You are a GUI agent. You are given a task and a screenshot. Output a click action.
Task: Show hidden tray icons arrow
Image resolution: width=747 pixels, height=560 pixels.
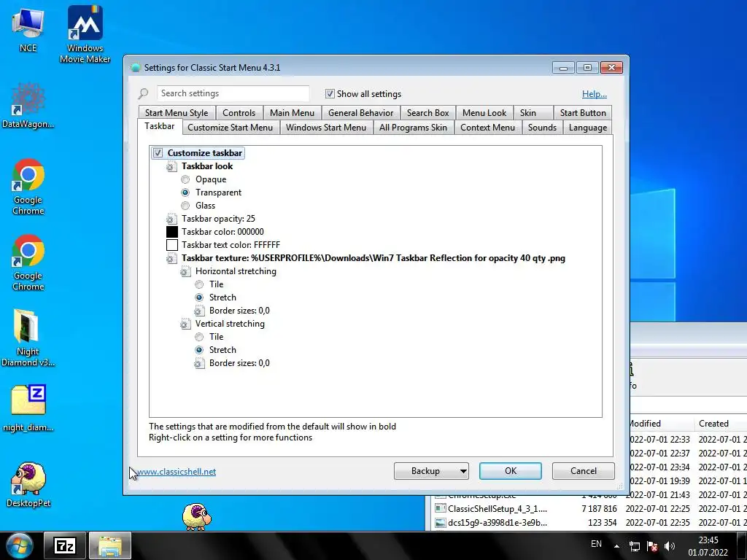616,546
